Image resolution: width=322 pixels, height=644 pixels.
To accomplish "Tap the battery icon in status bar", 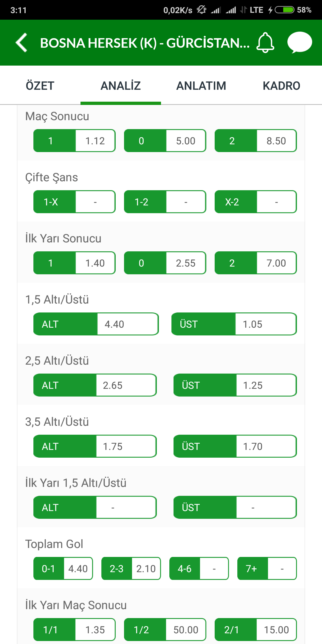I will 284,10.
